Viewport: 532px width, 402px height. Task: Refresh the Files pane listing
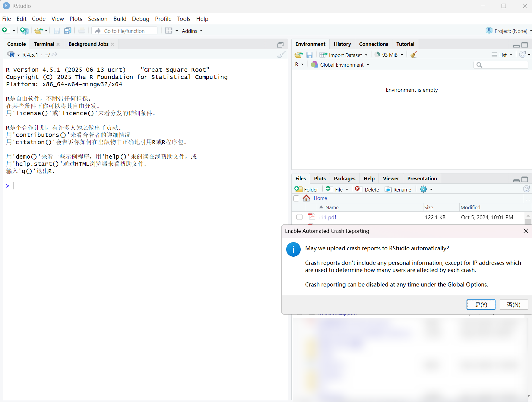(x=526, y=189)
